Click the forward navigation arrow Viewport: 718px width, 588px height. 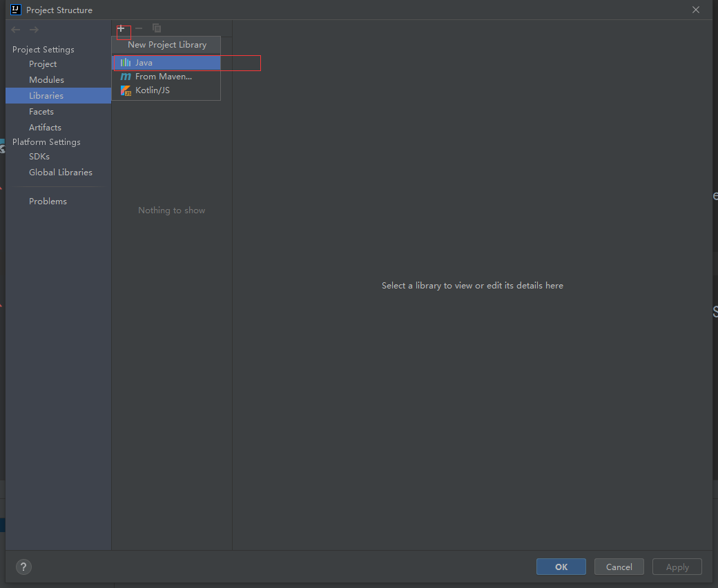(33, 29)
